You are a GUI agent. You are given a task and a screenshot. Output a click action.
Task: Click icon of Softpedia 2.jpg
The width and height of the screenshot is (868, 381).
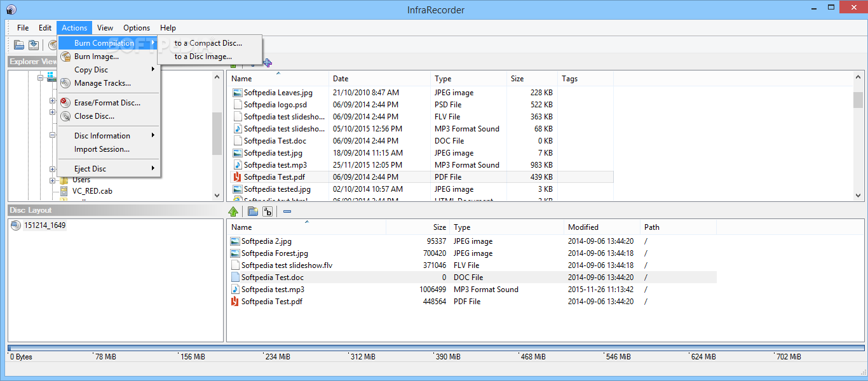pos(234,241)
